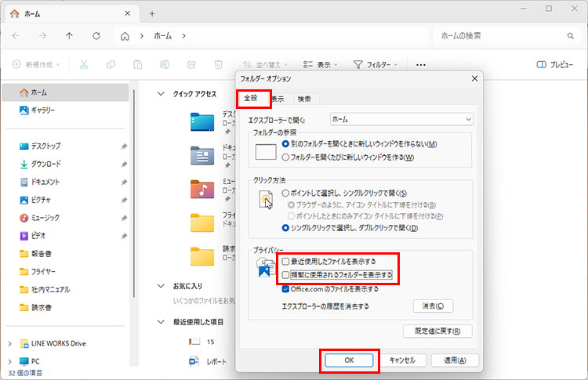Collapse the 最近使用した項目 section
This screenshot has height=380, width=588.
point(161,322)
